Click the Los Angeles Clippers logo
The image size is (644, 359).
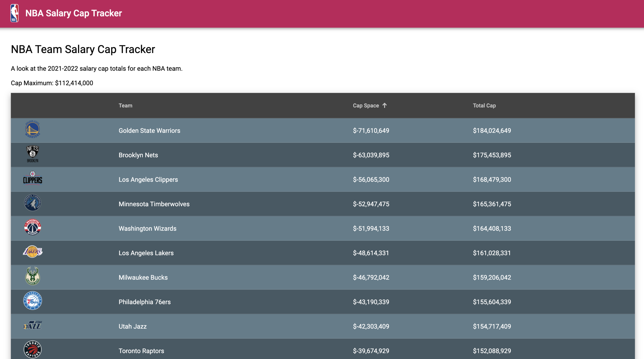coord(32,178)
